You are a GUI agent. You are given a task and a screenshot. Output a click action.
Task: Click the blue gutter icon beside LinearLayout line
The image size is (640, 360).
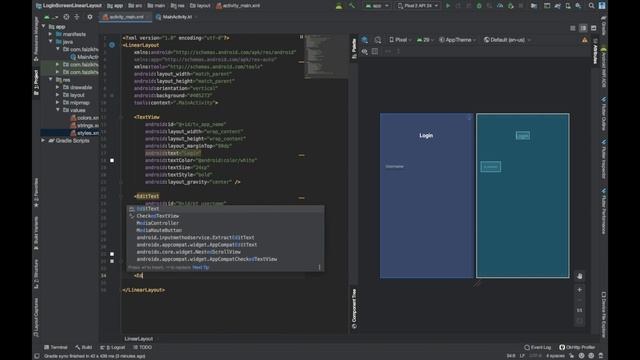[x=112, y=45]
